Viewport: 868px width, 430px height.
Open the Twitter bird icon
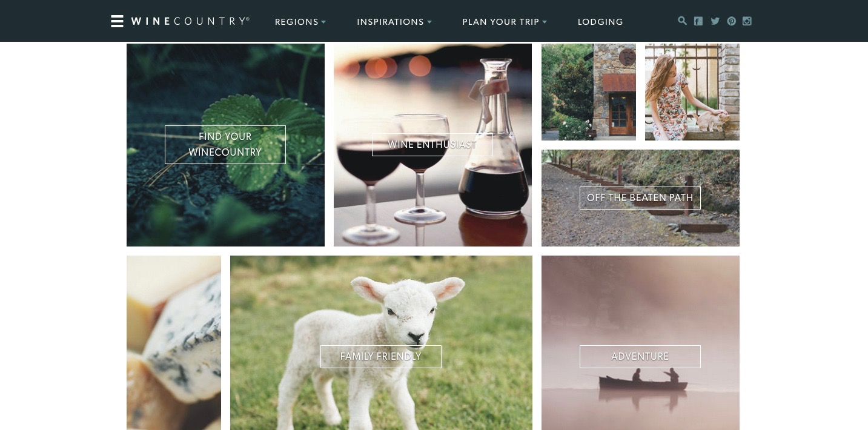pyautogui.click(x=715, y=21)
